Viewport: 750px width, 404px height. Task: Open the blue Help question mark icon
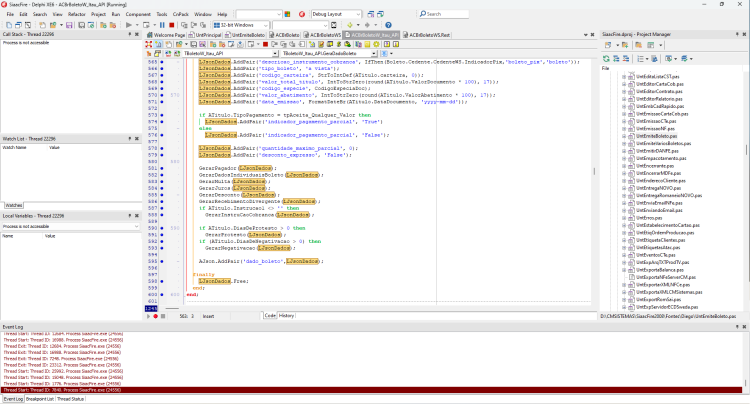[x=388, y=25]
